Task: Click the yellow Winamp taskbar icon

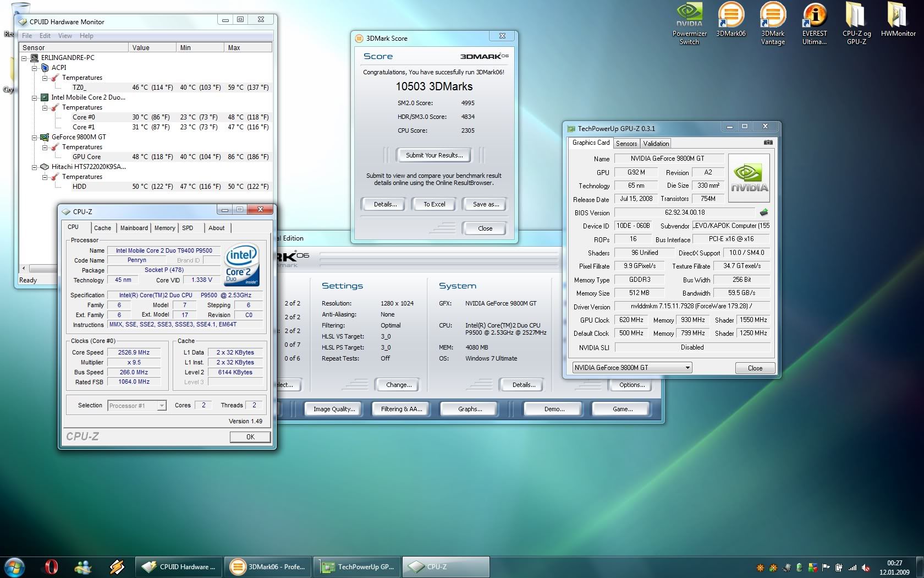Action: [x=117, y=566]
